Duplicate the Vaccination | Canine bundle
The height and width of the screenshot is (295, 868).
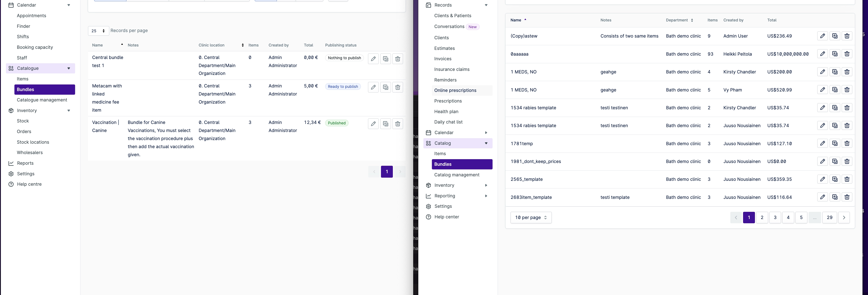[x=385, y=124]
